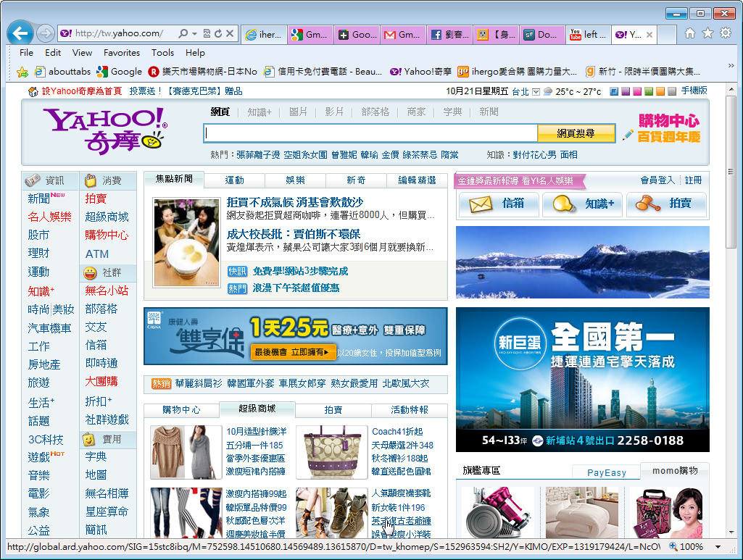Screen dimensions: 743x560
Task: Click the Yahoo!奇摩 logo
Action: (x=105, y=130)
